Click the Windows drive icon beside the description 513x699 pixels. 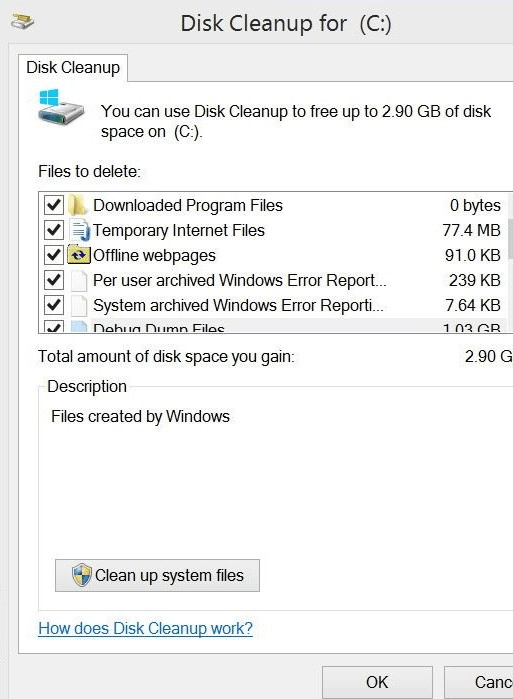pyautogui.click(x=61, y=107)
